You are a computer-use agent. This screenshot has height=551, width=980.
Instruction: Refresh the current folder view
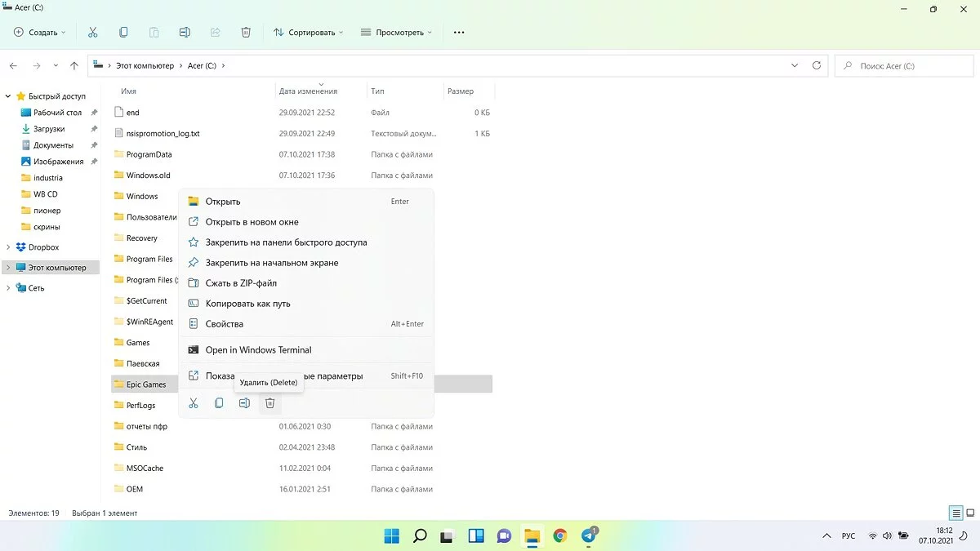click(x=817, y=65)
